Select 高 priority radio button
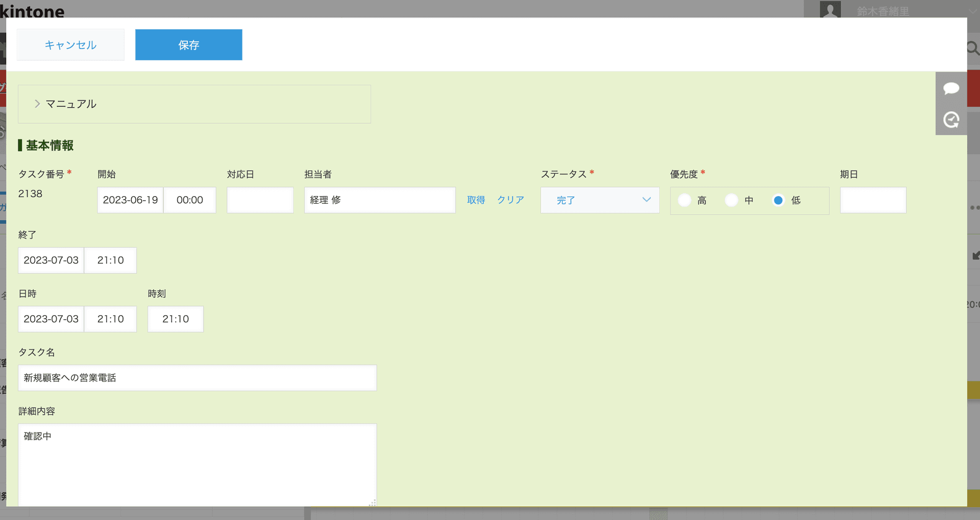The image size is (980, 520). click(684, 200)
